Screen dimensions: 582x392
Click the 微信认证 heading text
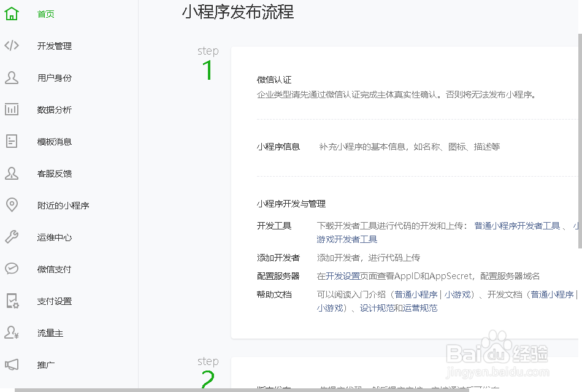[x=274, y=80]
